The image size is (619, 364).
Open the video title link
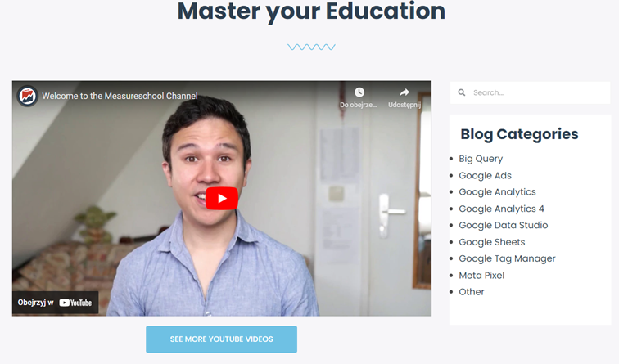(x=120, y=96)
